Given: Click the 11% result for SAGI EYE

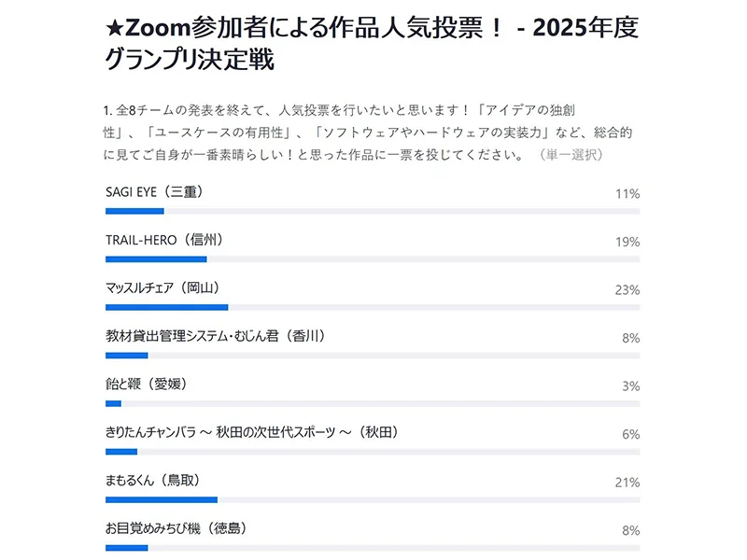Looking at the screenshot, I should click(627, 194).
